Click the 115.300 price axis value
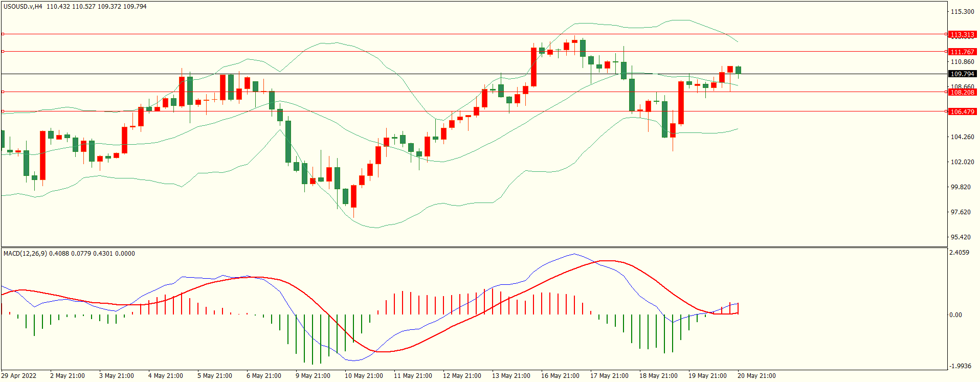 962,12
